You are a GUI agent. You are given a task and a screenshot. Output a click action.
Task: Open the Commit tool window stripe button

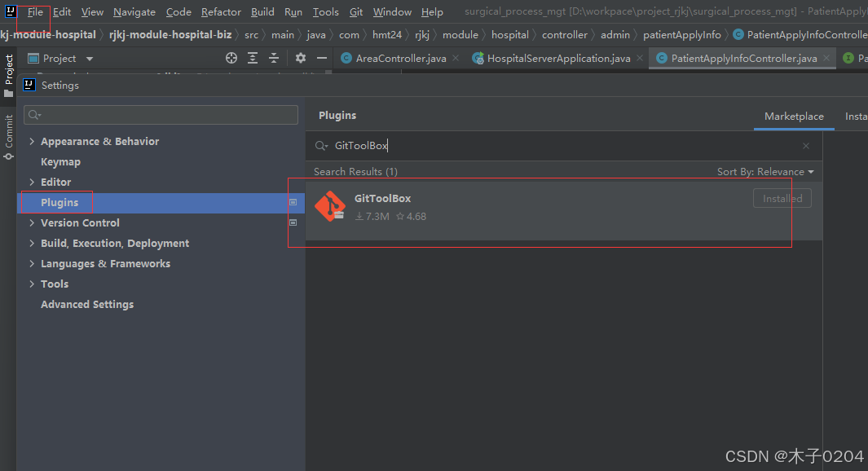coord(8,138)
